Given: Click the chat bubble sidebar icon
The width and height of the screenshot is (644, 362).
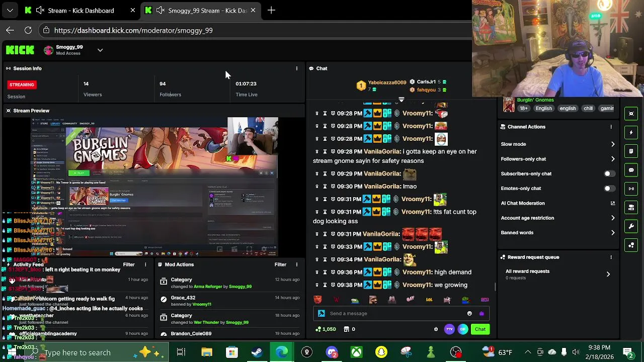Looking at the screenshot, I should 631,170.
